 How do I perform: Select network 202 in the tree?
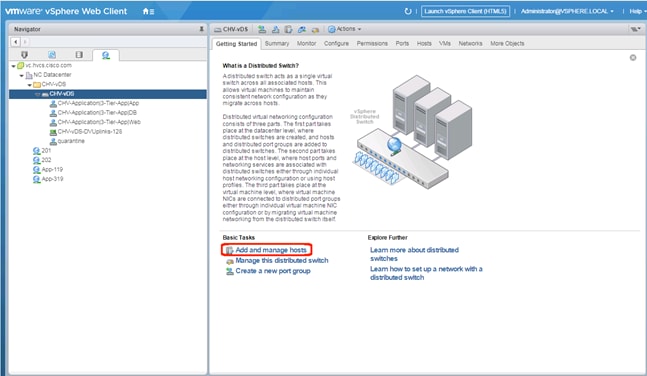tap(46, 160)
